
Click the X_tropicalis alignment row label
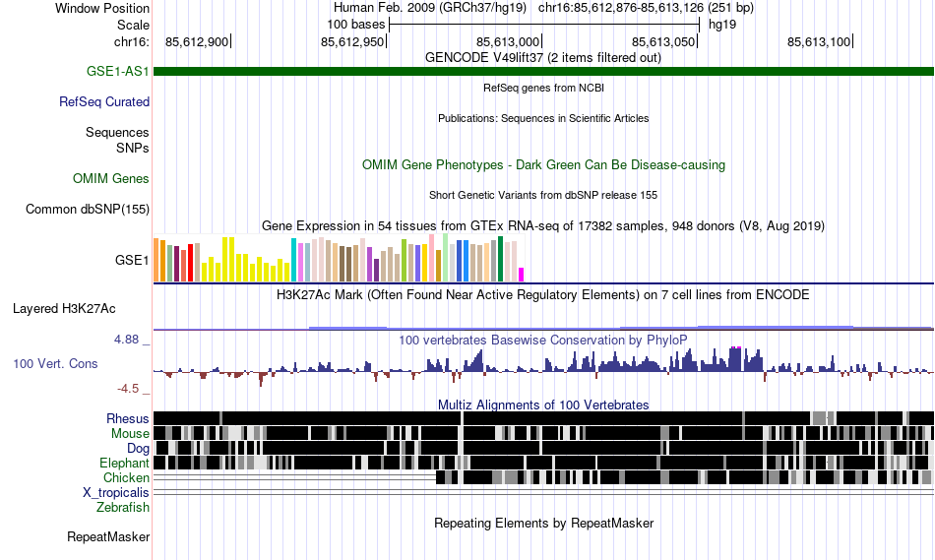click(x=116, y=492)
